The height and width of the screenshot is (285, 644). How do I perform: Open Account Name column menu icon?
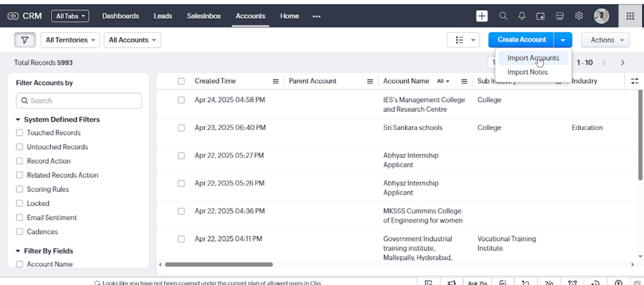pos(464,81)
